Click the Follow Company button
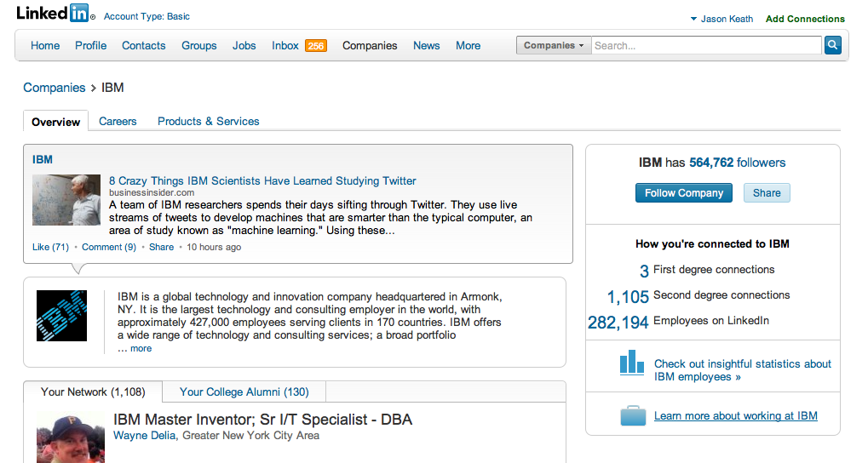 pos(684,192)
